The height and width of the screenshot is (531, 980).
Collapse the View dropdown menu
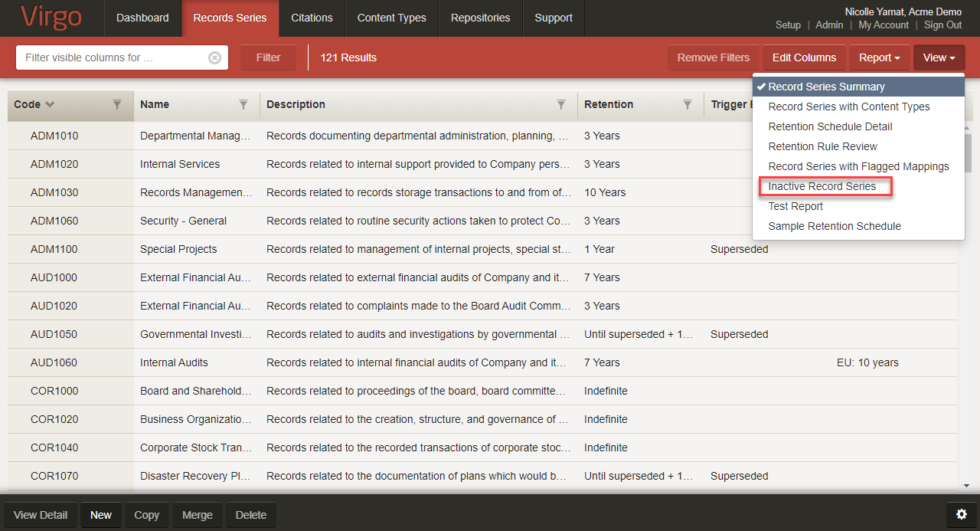pos(939,57)
